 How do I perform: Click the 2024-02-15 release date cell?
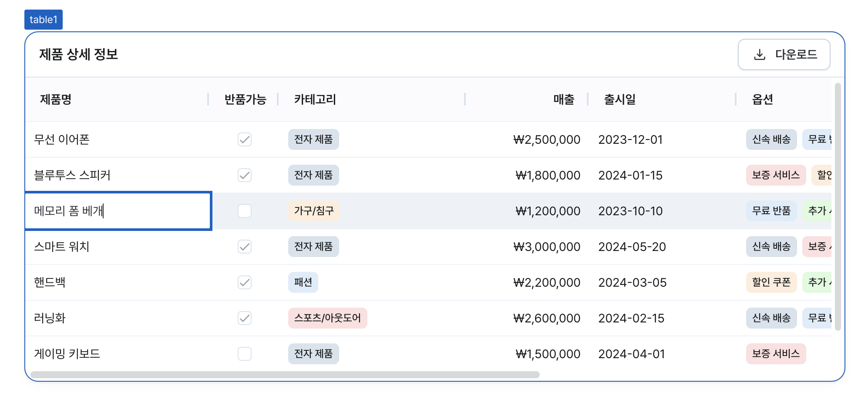pyautogui.click(x=631, y=318)
